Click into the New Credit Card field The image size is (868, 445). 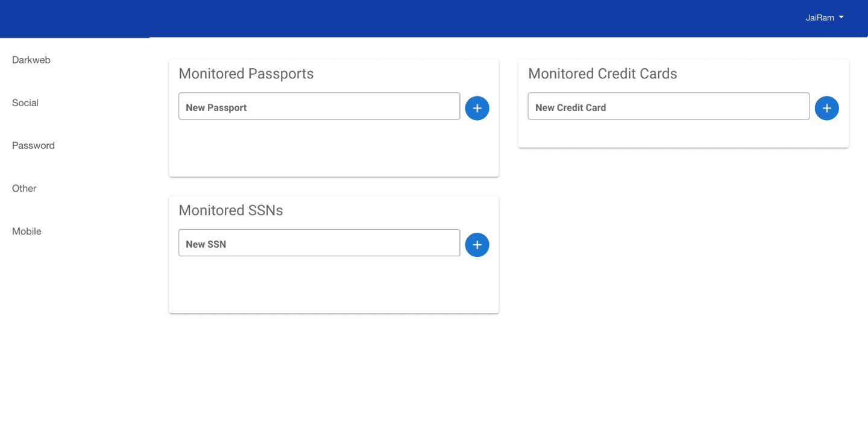[668, 106]
